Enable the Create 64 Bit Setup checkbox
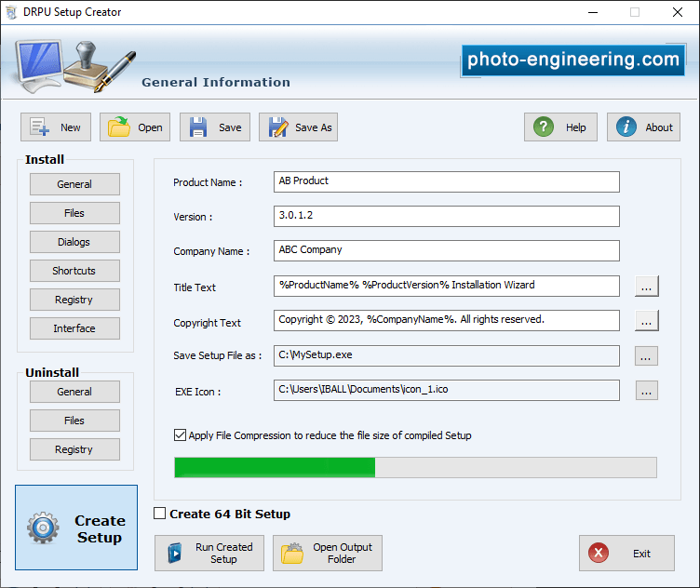This screenshot has height=588, width=700. [159, 513]
